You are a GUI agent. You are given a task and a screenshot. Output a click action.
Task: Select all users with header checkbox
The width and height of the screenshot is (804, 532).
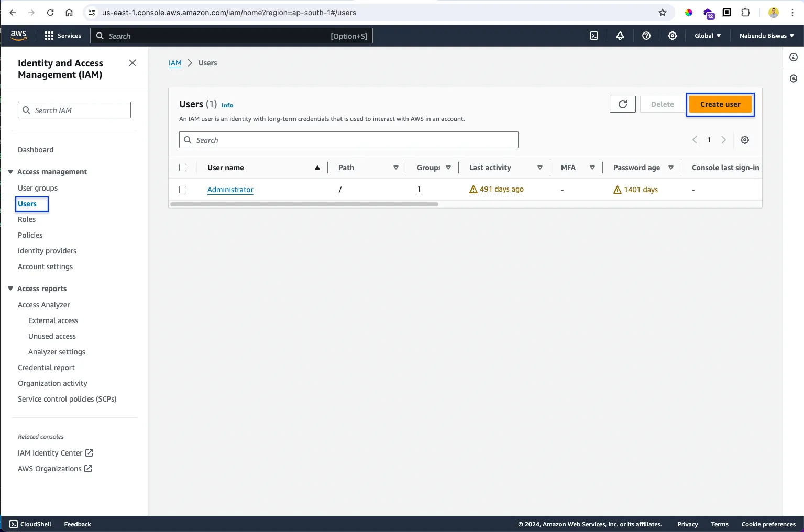(x=183, y=168)
